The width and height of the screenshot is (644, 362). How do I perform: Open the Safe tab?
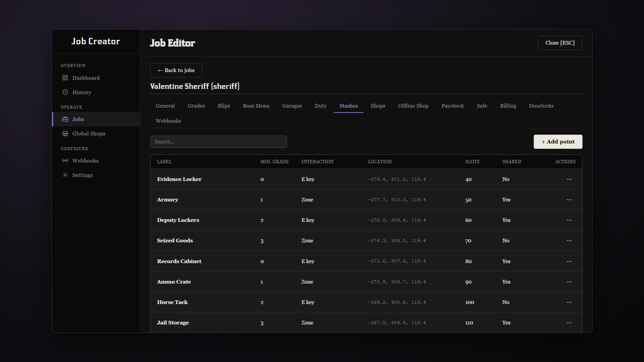point(482,106)
